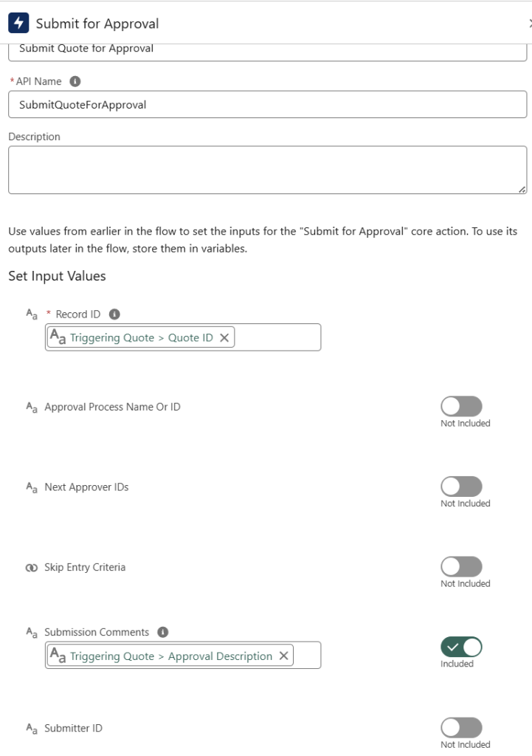Enable the Approval Process Name Or ID toggle
This screenshot has width=532, height=756.
(x=461, y=406)
